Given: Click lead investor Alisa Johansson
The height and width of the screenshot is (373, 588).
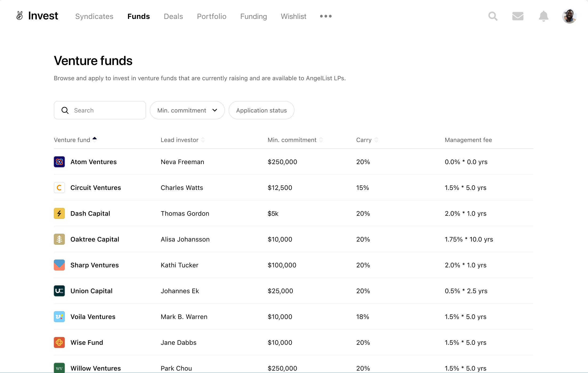Looking at the screenshot, I should point(185,239).
